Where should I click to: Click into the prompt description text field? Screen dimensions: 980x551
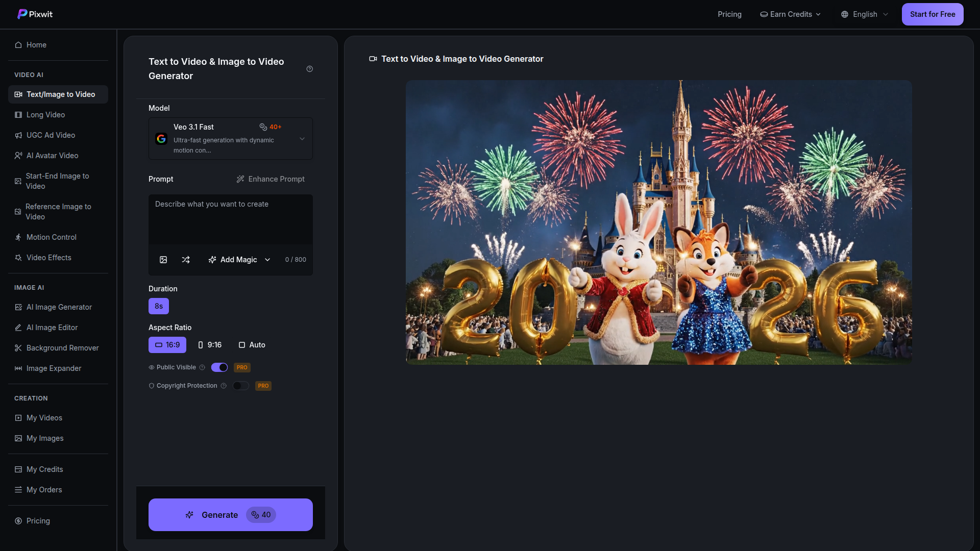point(231,219)
